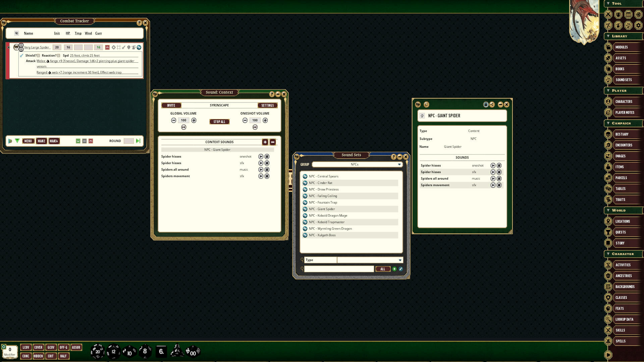This screenshot has height=362, width=644.
Task: Open the MENU in the Combat Tracker
Action: [28, 141]
